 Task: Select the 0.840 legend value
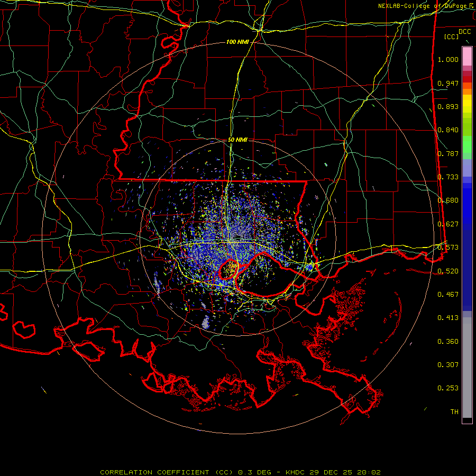pos(448,130)
